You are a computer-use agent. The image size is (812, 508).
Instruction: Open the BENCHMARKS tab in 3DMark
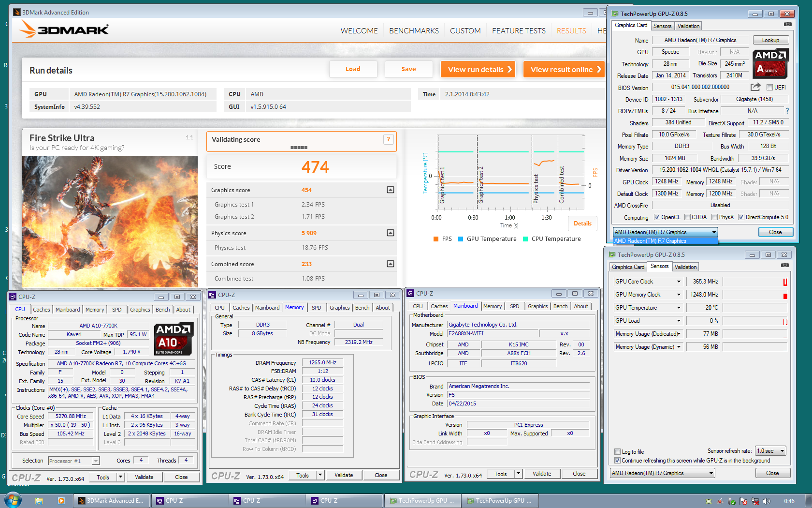(414, 31)
